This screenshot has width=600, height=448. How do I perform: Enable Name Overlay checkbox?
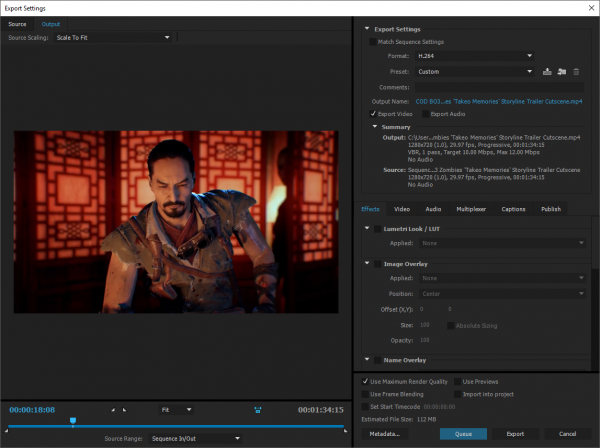click(x=377, y=360)
